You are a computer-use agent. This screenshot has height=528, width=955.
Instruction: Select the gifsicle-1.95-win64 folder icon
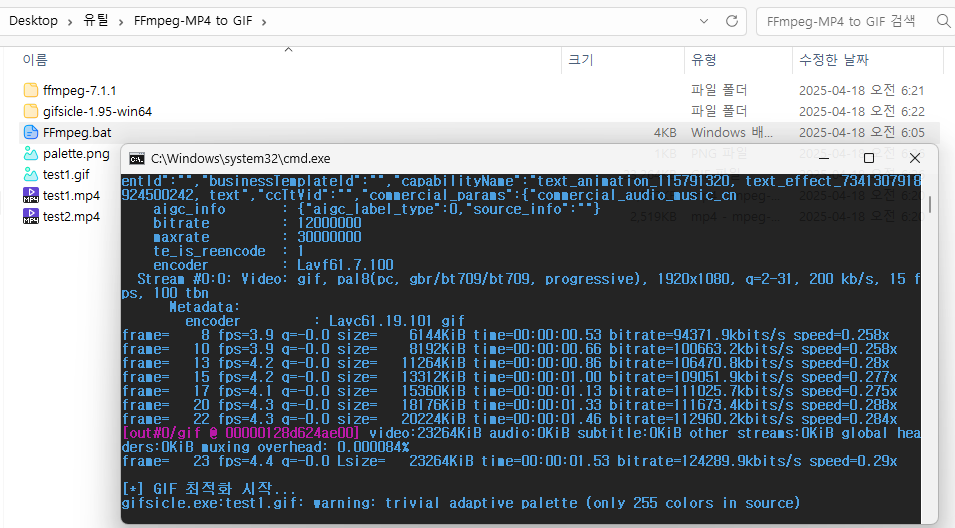31,111
